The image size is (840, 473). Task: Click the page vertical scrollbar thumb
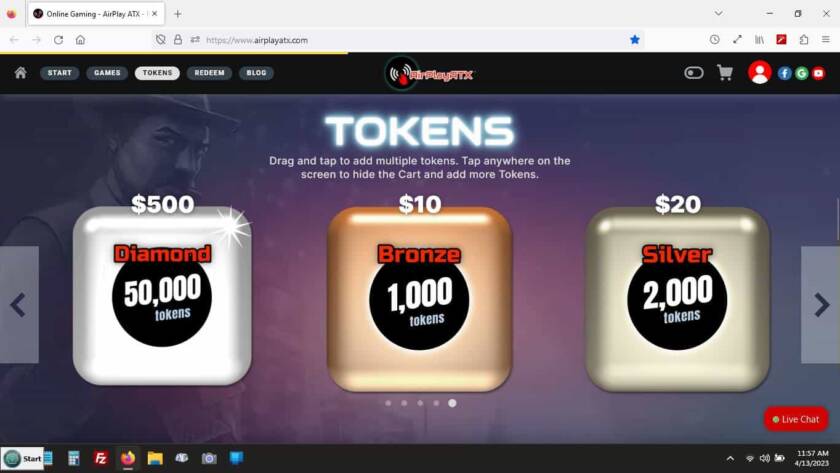pos(837,219)
